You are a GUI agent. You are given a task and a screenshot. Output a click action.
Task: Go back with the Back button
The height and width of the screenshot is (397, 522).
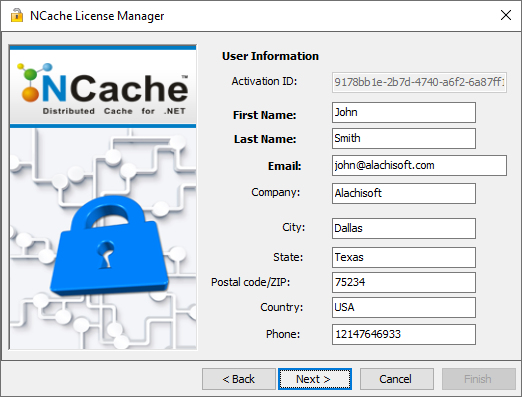click(x=239, y=379)
